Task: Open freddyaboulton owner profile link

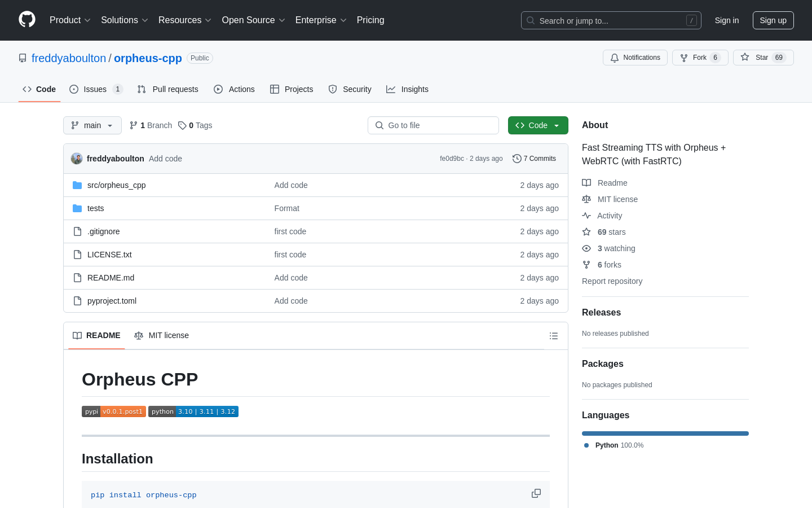Action: tap(69, 58)
